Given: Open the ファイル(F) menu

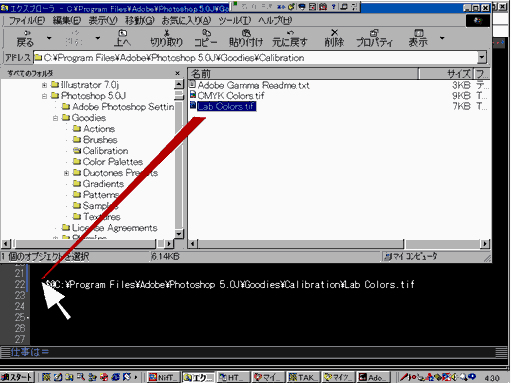Looking at the screenshot, I should 26,21.
